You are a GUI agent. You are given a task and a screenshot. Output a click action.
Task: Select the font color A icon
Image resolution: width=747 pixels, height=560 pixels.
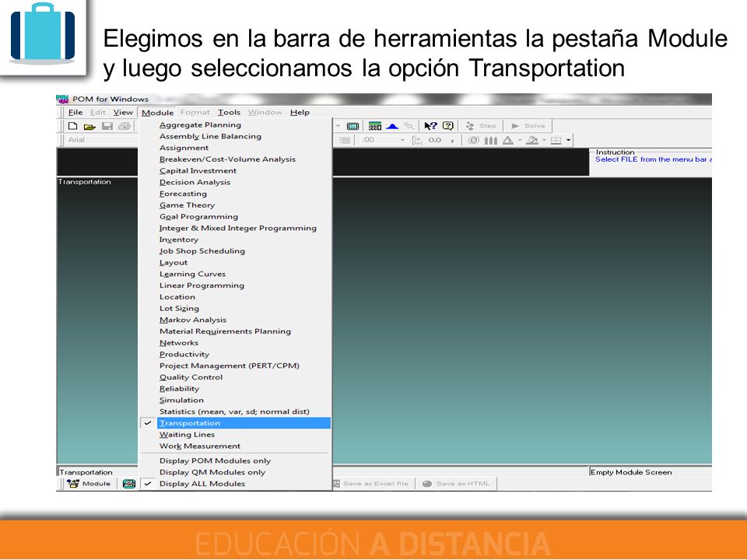(508, 141)
